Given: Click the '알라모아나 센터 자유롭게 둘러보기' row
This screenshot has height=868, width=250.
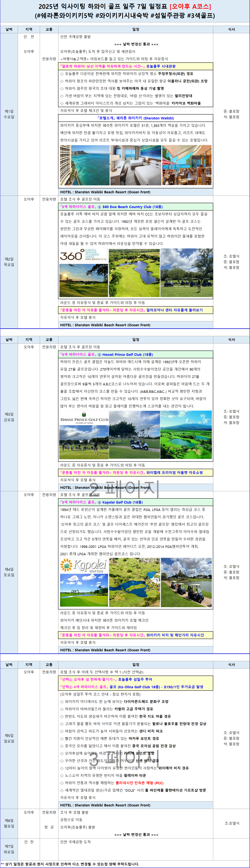Looking at the screenshot, I should [136, 310].
